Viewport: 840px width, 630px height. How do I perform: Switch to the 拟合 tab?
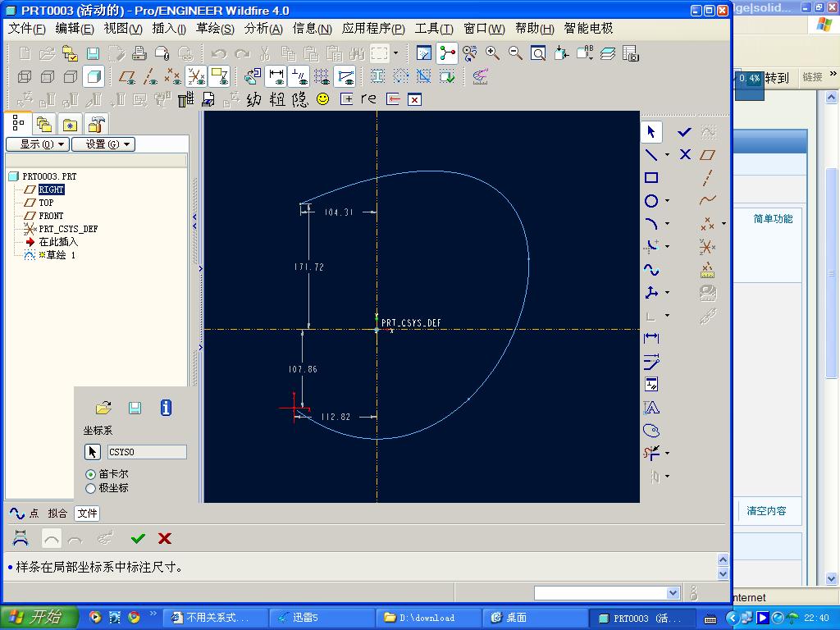[x=57, y=514]
